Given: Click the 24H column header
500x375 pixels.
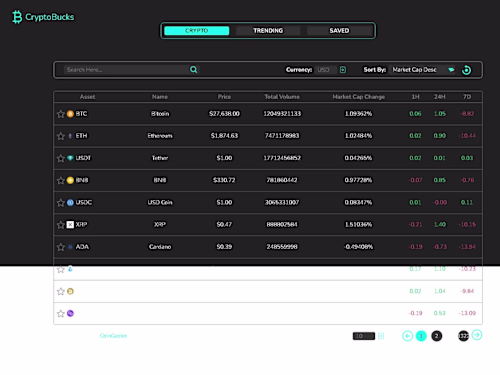Looking at the screenshot, I should pos(440,97).
